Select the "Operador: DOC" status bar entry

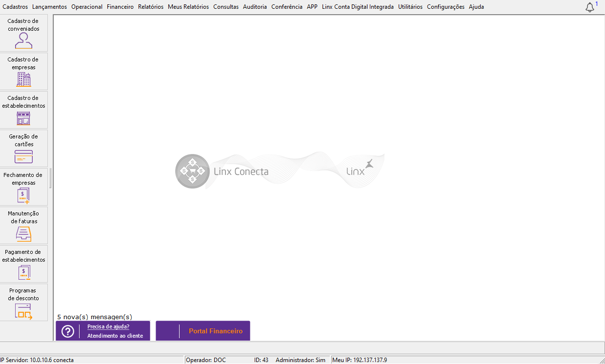click(206, 360)
